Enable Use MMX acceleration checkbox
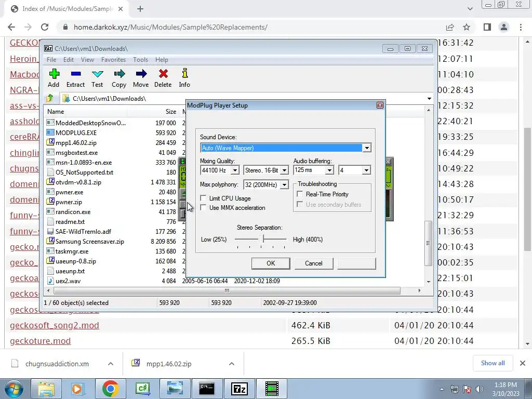The height and width of the screenshot is (399, 532). (203, 207)
